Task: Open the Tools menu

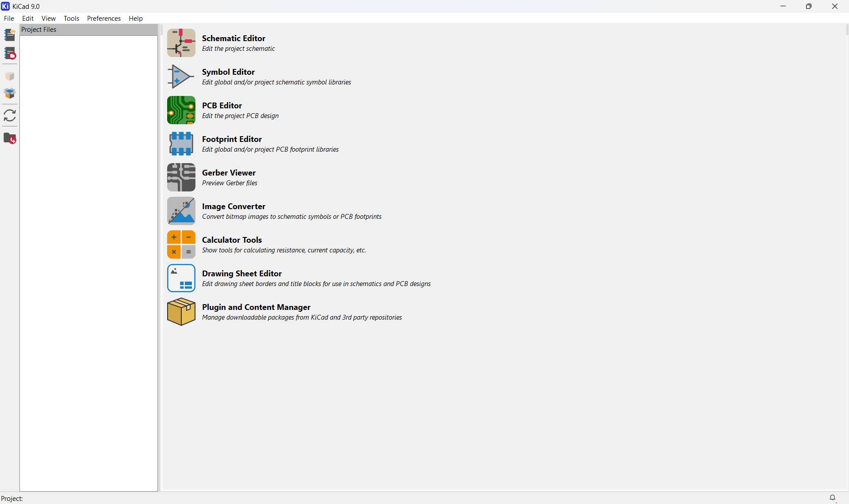Action: 71,19
